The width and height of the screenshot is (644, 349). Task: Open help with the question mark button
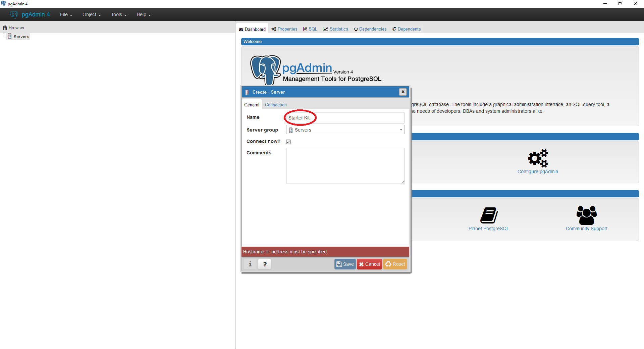(265, 264)
